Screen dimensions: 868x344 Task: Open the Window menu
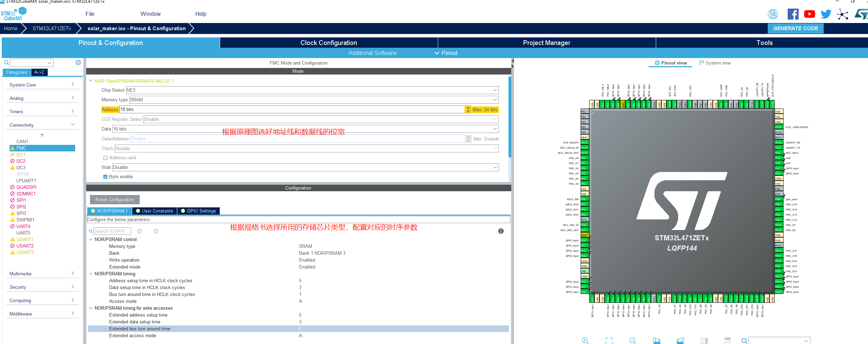[x=150, y=14]
